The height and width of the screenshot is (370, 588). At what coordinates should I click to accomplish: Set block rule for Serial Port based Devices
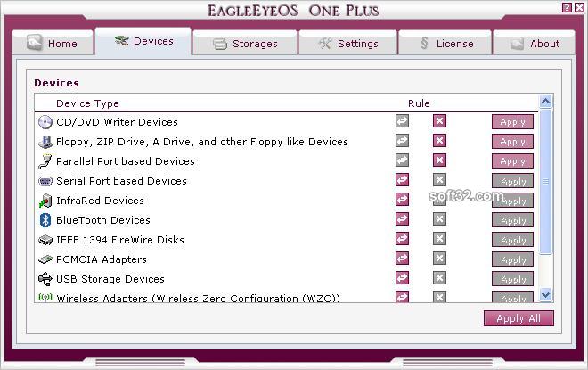(x=439, y=180)
